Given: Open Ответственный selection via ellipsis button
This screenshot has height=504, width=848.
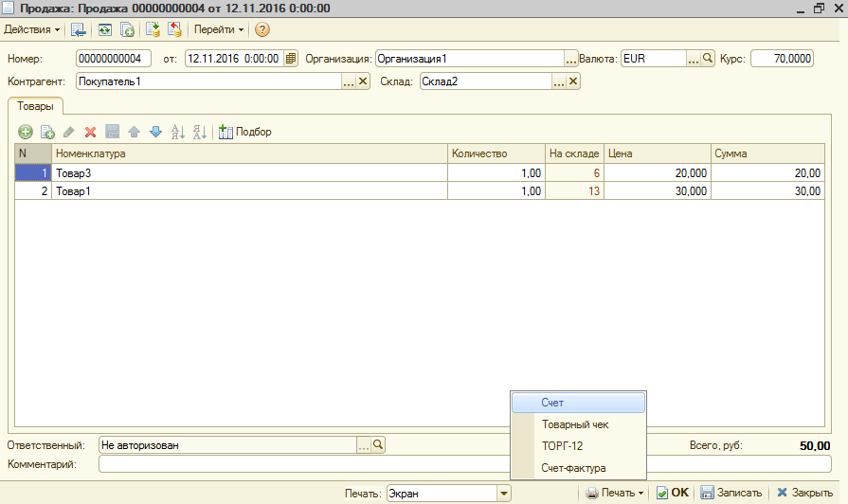Looking at the screenshot, I should 364,445.
